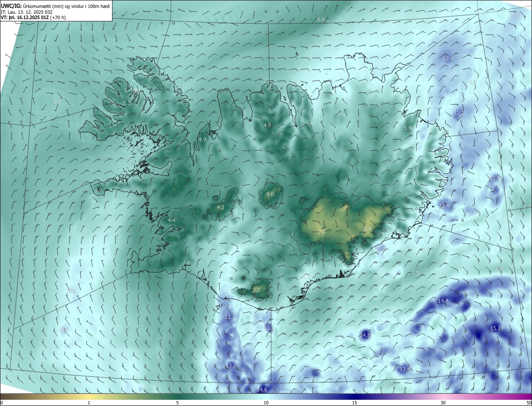This screenshot has height=406, width=532.
Task: Click the 10.6 value label
Action: pyautogui.click(x=71, y=291)
